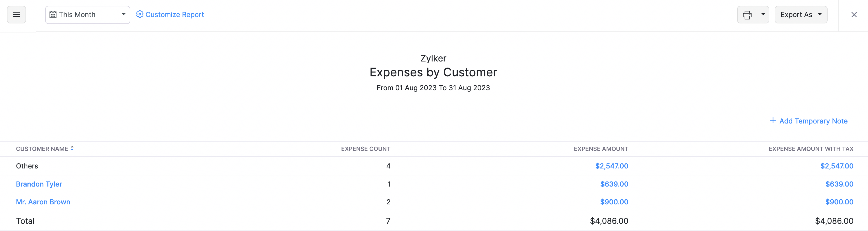Viewport: 868px width, 231px height.
Task: Click the calendar icon in the date range selector
Action: click(x=53, y=14)
